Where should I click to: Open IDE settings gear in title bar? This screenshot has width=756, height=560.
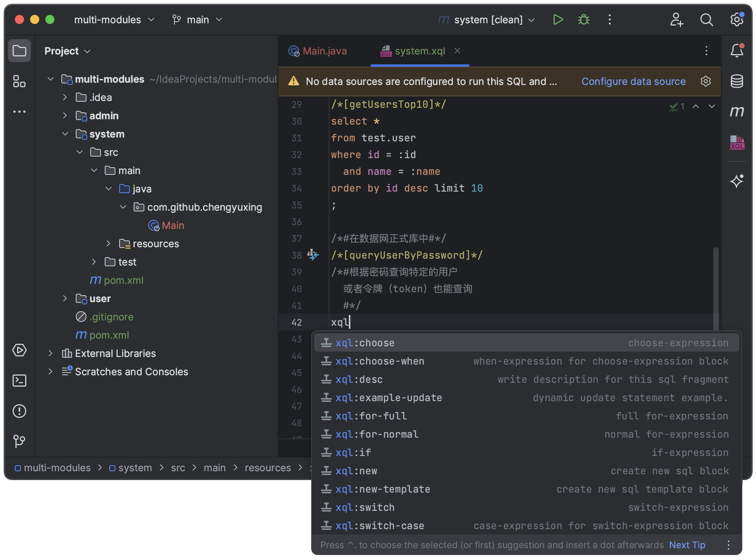[x=737, y=19]
